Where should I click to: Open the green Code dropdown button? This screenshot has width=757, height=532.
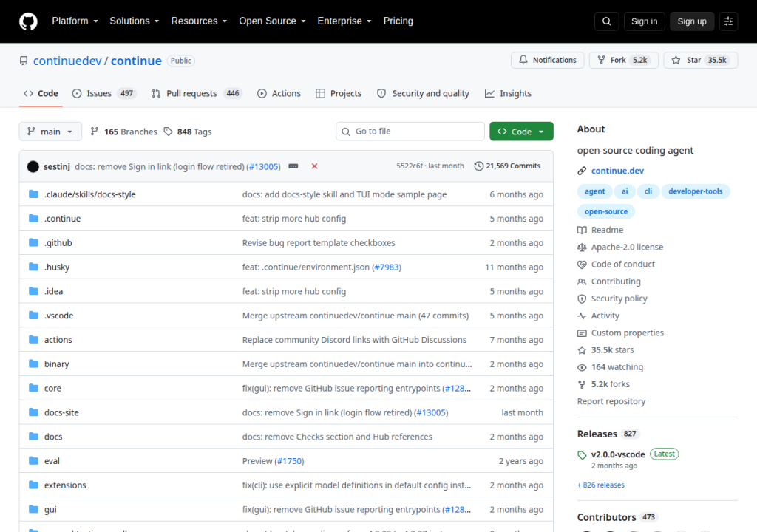[521, 132]
